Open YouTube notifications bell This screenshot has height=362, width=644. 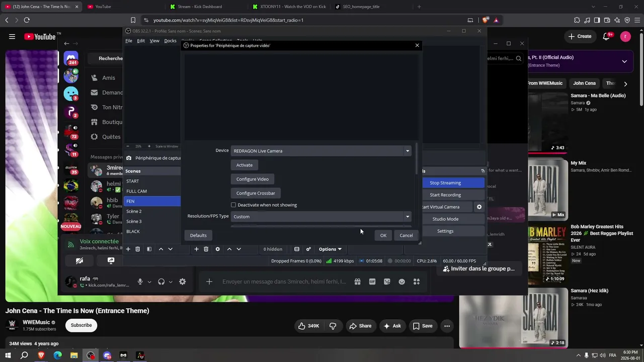pyautogui.click(x=607, y=36)
